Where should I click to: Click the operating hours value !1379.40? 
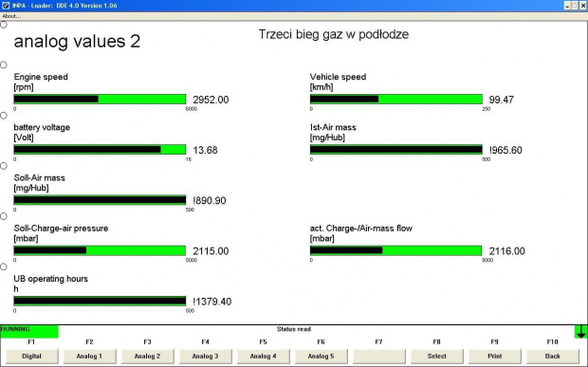pos(212,302)
